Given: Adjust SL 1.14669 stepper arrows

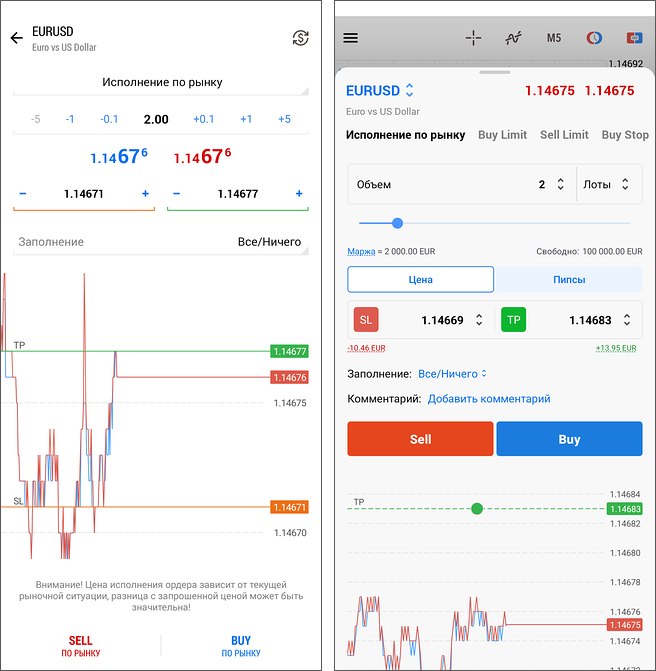Looking at the screenshot, I should click(479, 320).
